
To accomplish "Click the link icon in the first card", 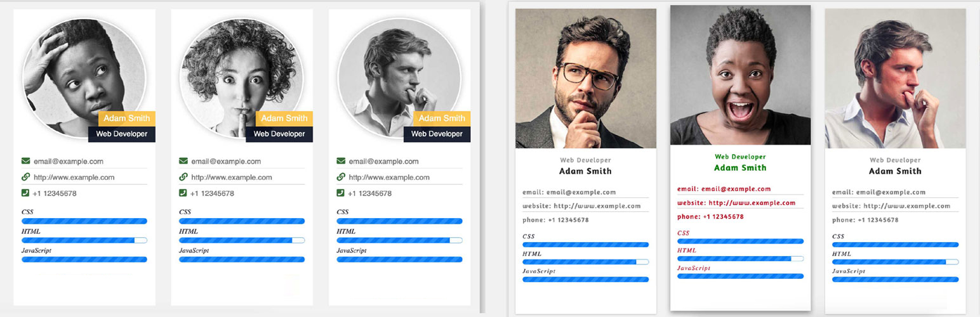I will (x=25, y=177).
